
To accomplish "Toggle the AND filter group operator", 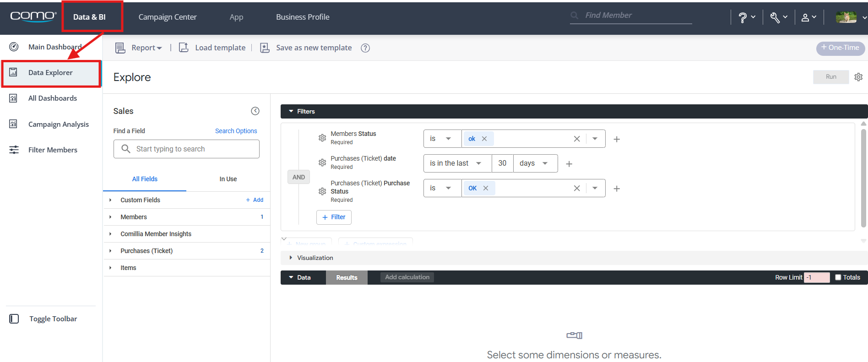I will [298, 177].
